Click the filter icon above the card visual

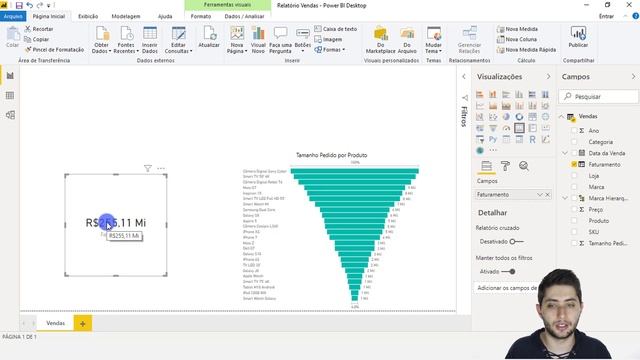coord(148,168)
